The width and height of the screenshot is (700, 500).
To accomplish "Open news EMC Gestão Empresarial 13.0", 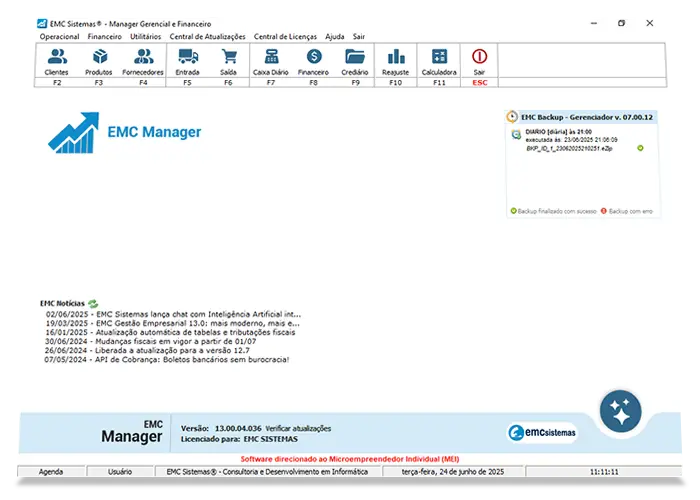I will [x=173, y=323].
